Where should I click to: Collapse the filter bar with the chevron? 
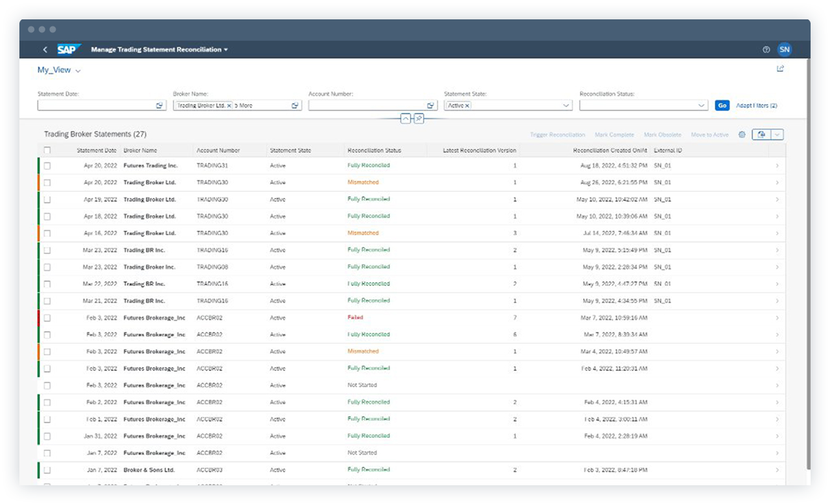[x=406, y=119]
